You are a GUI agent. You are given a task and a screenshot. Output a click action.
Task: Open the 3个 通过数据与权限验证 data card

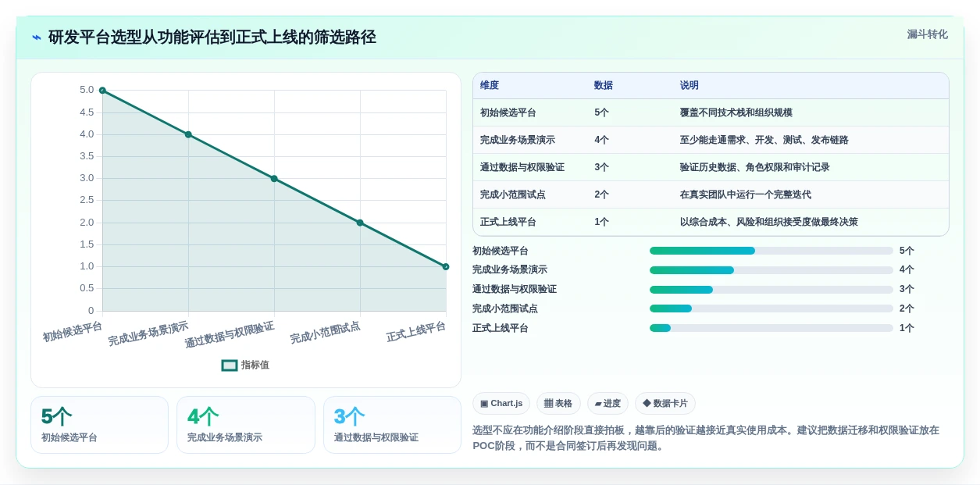(392, 425)
